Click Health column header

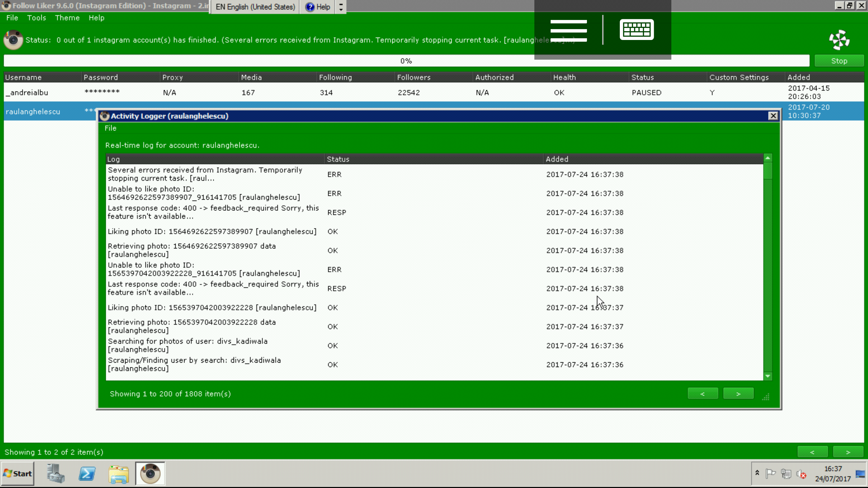click(589, 77)
